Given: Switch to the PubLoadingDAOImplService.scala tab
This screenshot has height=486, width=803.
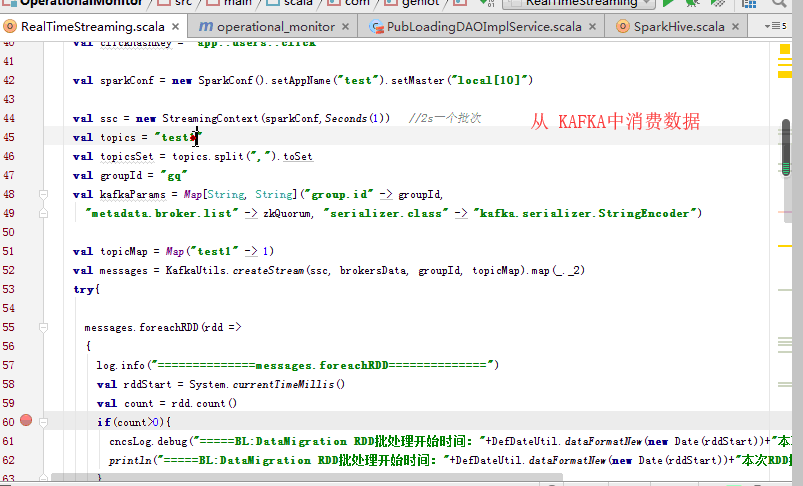Looking at the screenshot, I should tap(477, 26).
